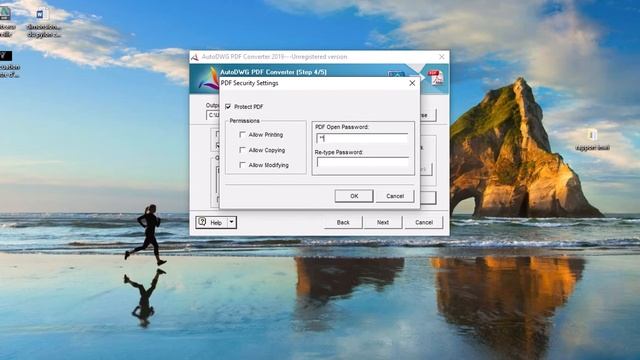The image size is (640, 360).
Task: Open the Help button in converter
Action: click(211, 222)
